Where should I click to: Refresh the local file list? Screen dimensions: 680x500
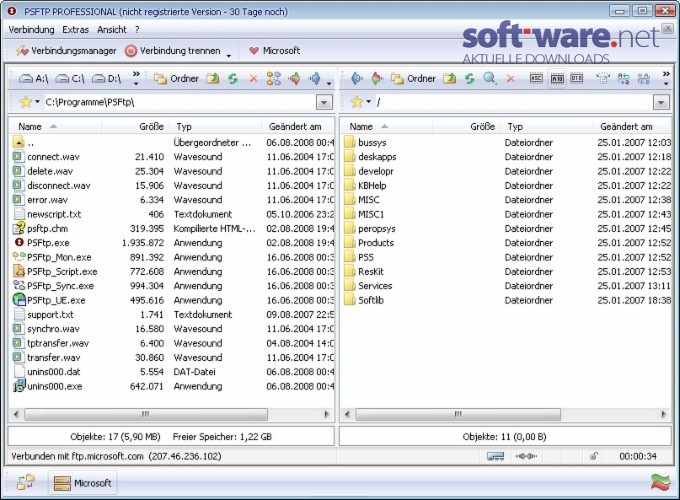click(x=233, y=78)
